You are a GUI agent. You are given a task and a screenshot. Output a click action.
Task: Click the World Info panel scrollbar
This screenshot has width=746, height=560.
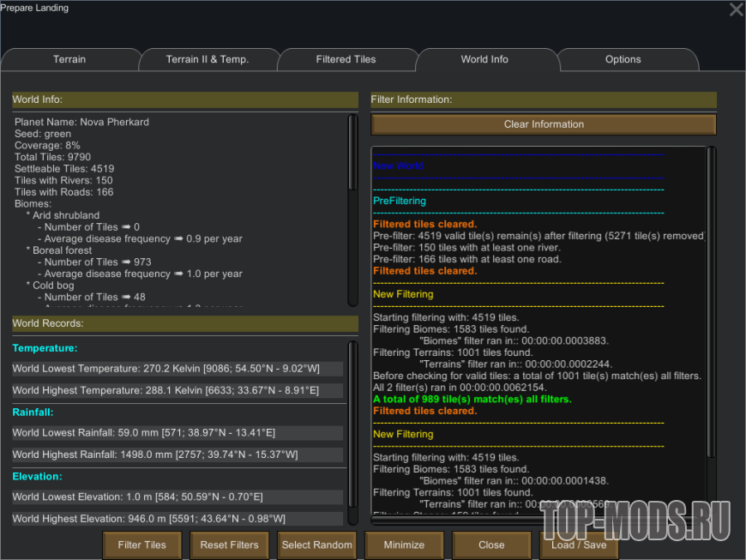(x=352, y=154)
